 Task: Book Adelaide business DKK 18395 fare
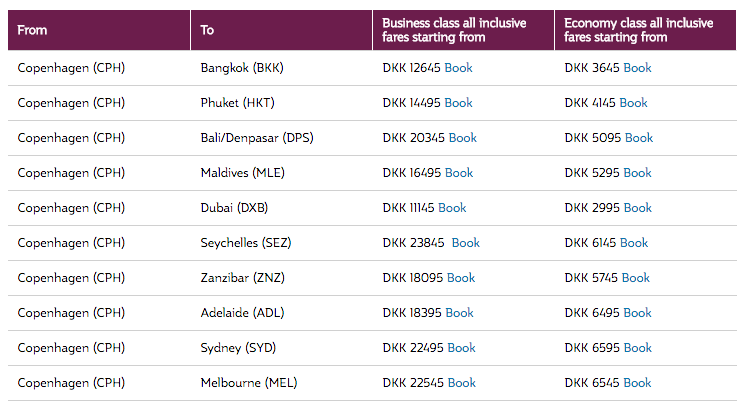pos(459,313)
